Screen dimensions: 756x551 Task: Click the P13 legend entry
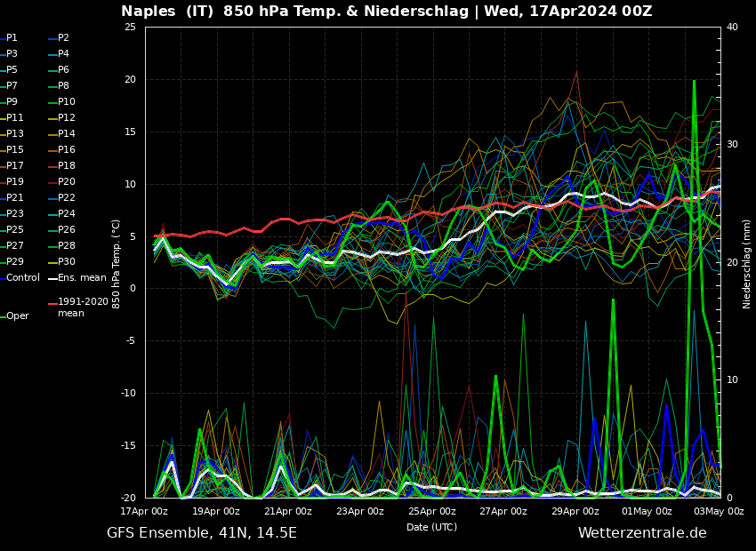point(12,133)
